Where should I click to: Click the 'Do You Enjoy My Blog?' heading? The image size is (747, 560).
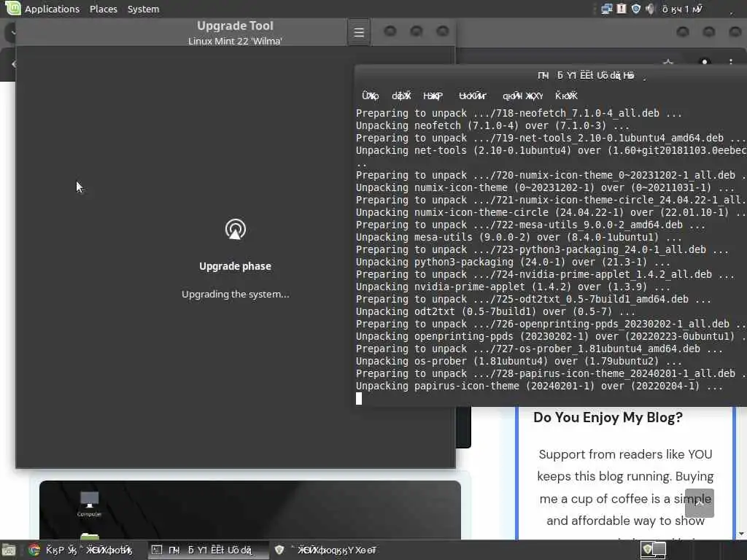coord(608,418)
